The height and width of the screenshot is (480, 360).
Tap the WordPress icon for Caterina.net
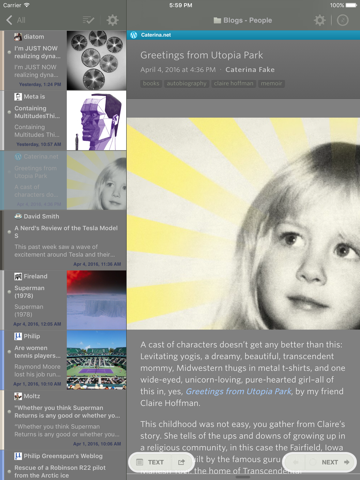pyautogui.click(x=134, y=35)
